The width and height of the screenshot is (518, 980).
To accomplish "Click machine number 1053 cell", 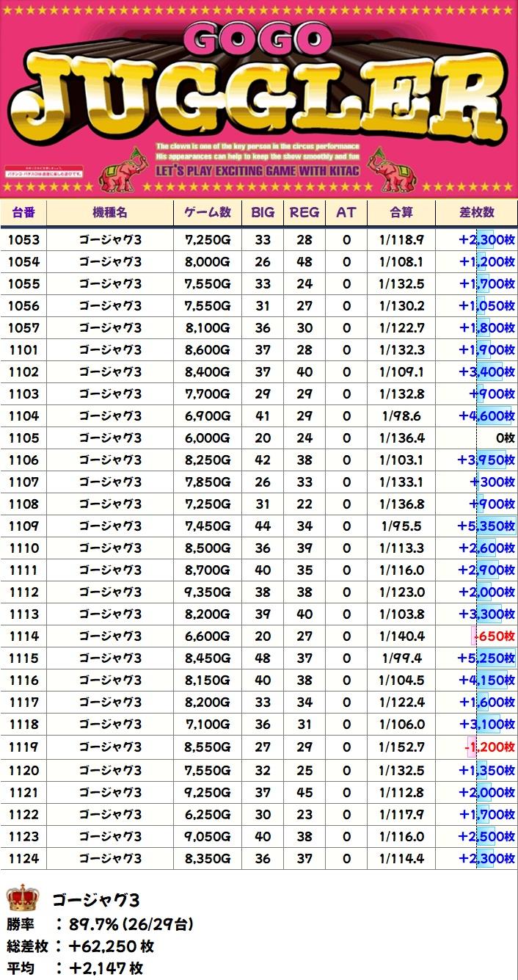I will 23,239.
